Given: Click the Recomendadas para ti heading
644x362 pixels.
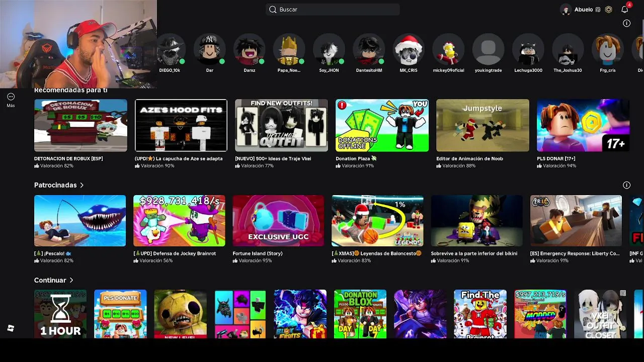Looking at the screenshot, I should (x=71, y=90).
